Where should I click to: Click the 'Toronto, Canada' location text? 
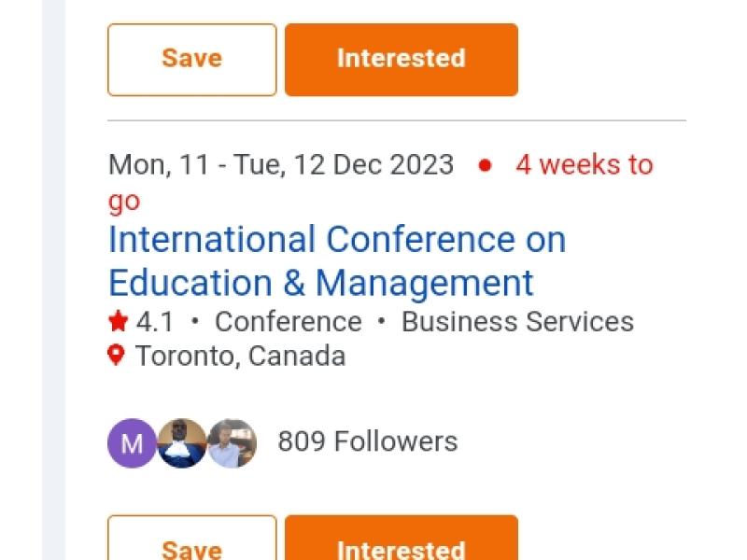240,356
